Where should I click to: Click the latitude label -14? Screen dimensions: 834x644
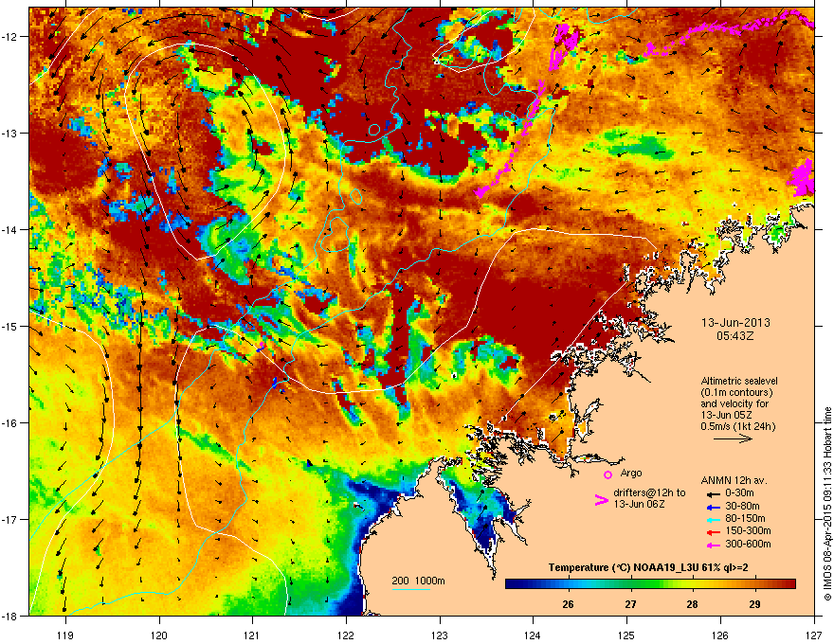coord(10,230)
